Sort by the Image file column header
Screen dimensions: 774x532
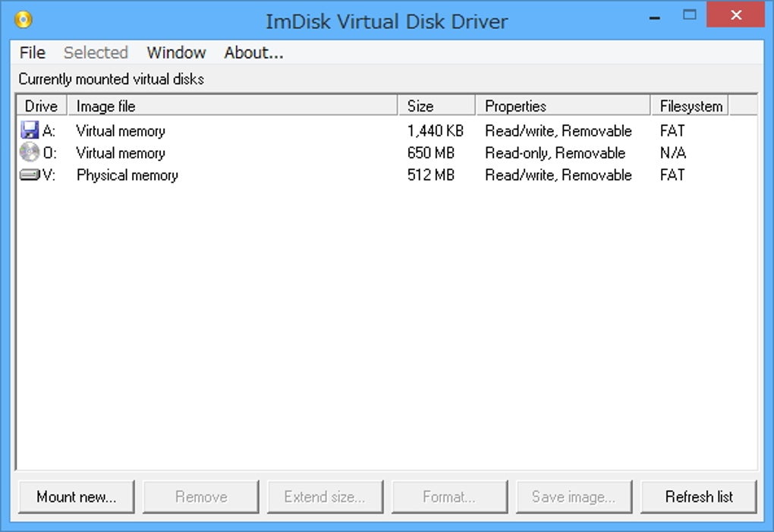pyautogui.click(x=232, y=105)
